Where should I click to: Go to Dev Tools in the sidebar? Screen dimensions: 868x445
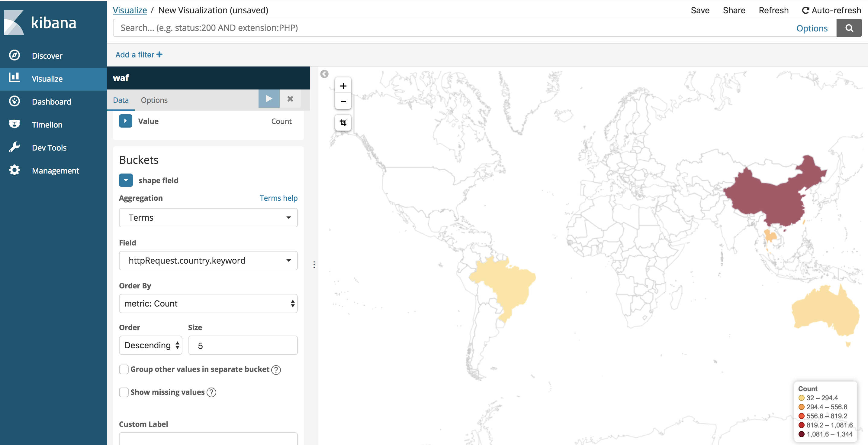point(49,148)
